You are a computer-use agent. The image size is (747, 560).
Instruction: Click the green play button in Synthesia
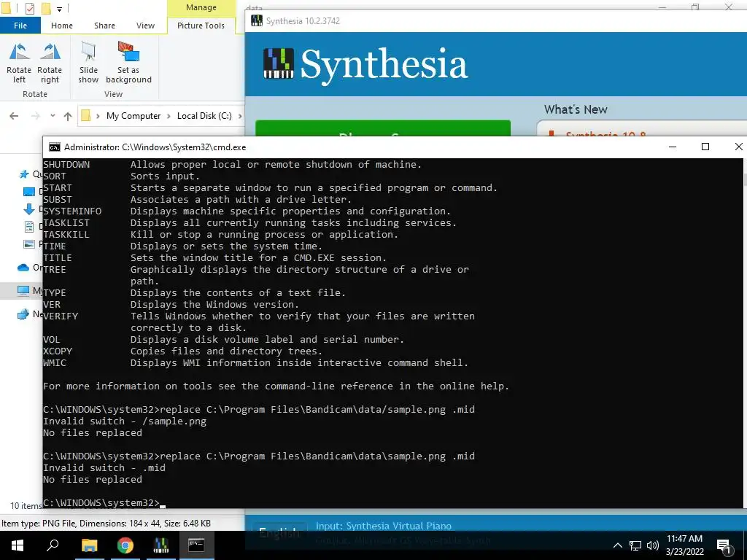pyautogui.click(x=383, y=128)
